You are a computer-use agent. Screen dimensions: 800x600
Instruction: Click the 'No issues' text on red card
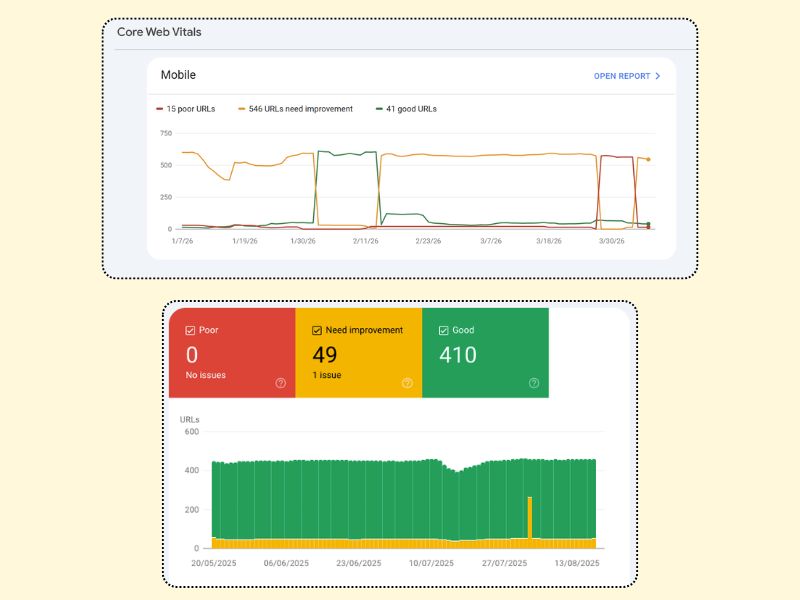(206, 375)
